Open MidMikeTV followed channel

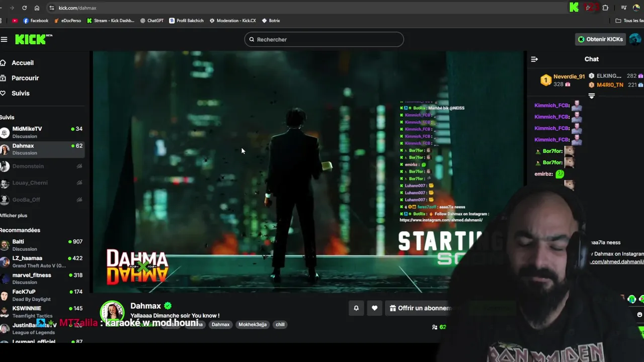pyautogui.click(x=42, y=132)
